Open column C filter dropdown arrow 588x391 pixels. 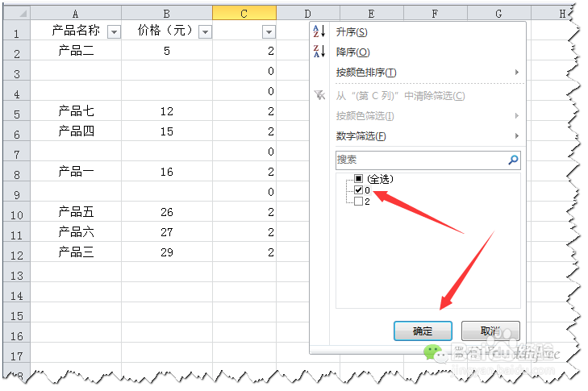[269, 32]
